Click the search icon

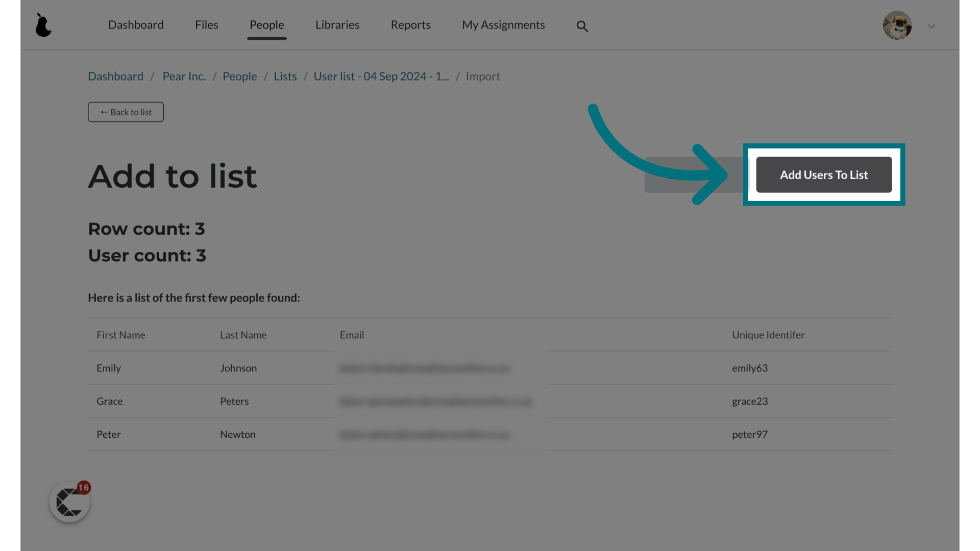(581, 26)
